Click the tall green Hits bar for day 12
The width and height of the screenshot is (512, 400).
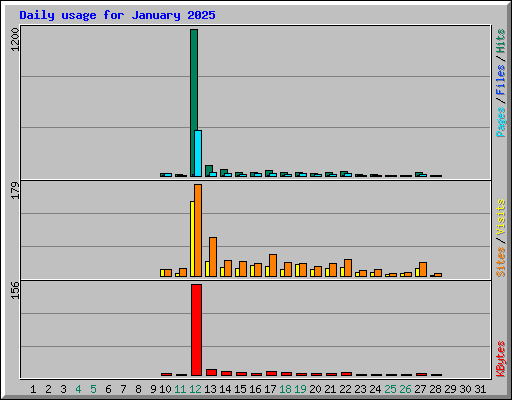(x=193, y=103)
